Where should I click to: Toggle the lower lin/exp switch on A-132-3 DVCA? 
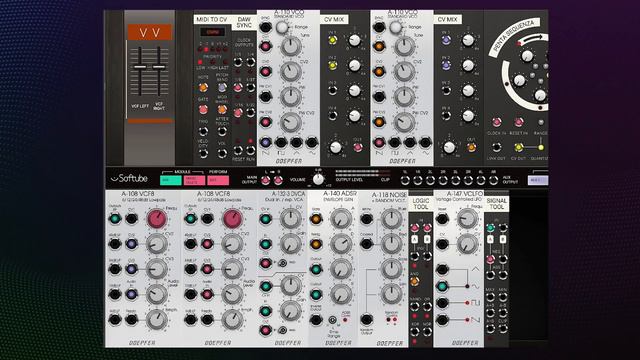point(282,330)
